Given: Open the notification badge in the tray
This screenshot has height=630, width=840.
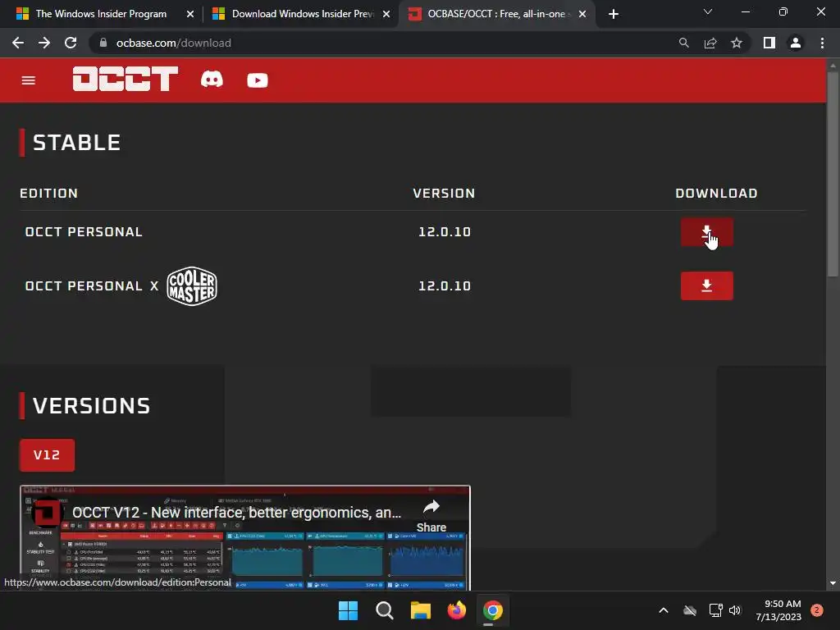Looking at the screenshot, I should point(817,610).
